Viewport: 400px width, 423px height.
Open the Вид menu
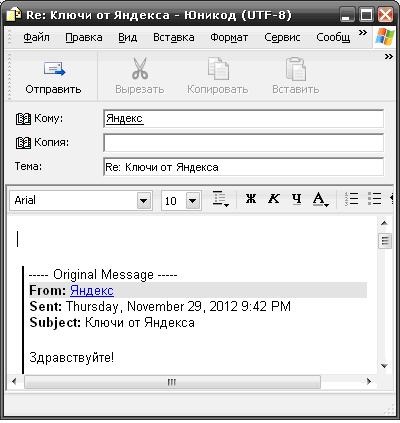point(128,37)
